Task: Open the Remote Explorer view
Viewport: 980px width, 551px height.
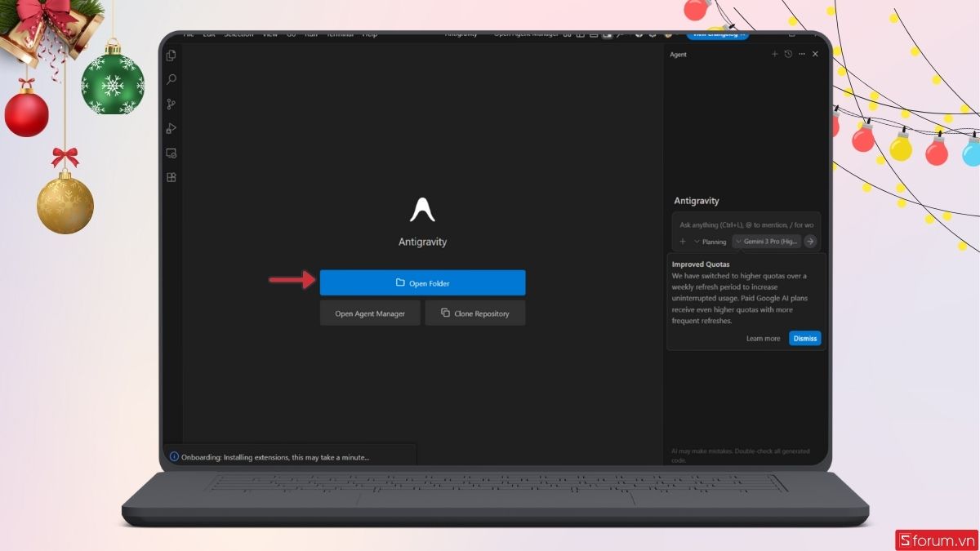Action: pyautogui.click(x=171, y=153)
